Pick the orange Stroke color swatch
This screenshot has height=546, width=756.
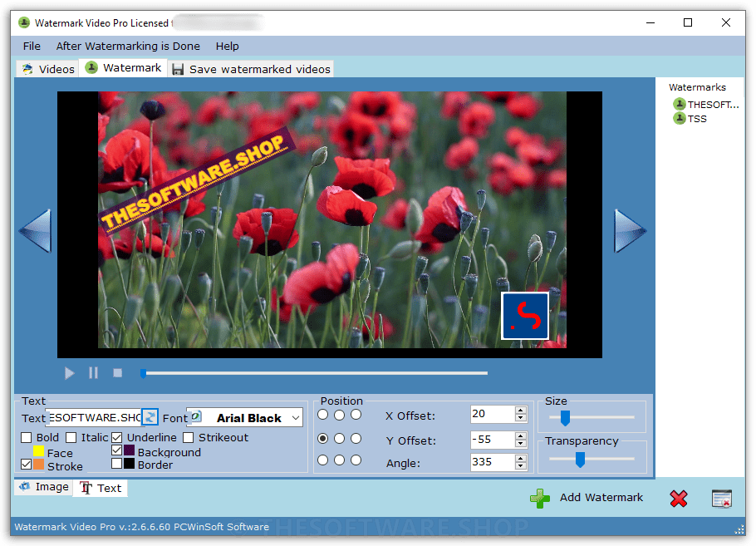pos(38,465)
